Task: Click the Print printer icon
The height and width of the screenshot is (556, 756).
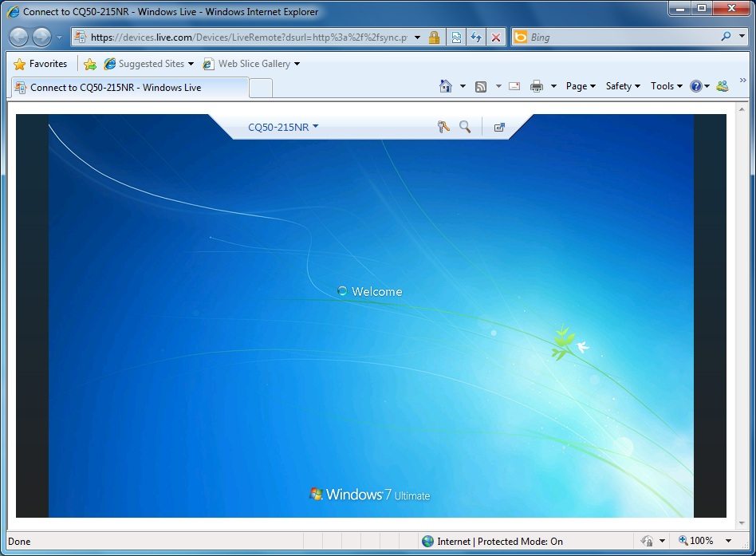Action: click(537, 86)
